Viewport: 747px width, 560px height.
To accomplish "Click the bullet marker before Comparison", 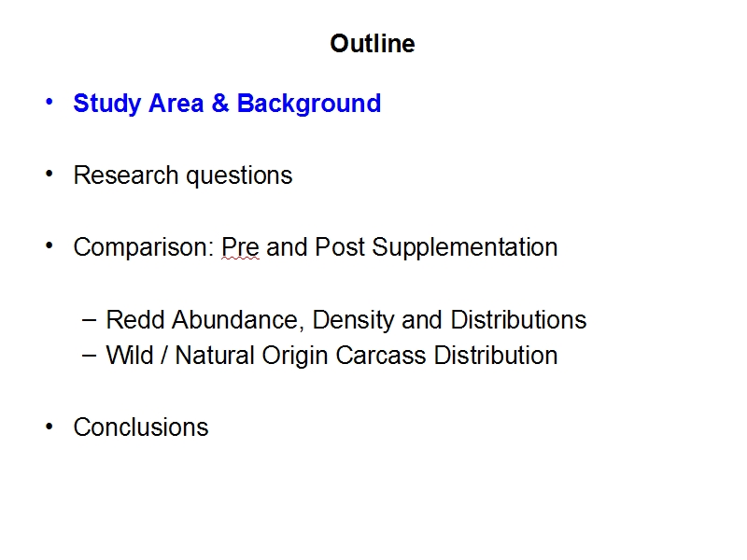I will pyautogui.click(x=49, y=245).
